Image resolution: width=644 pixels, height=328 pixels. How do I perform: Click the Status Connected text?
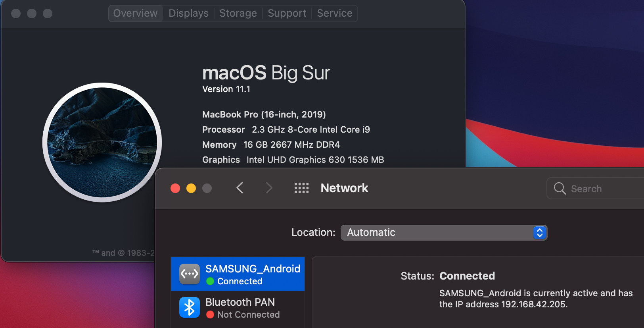[x=448, y=276]
